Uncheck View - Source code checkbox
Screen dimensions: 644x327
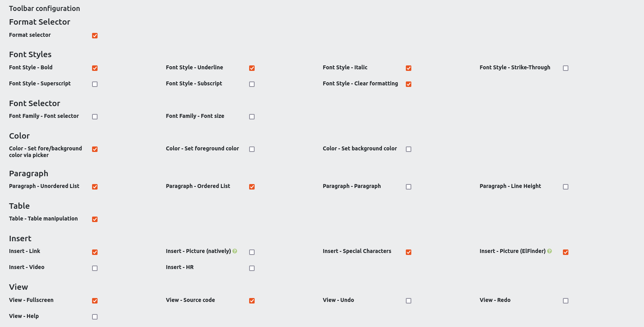(252, 301)
